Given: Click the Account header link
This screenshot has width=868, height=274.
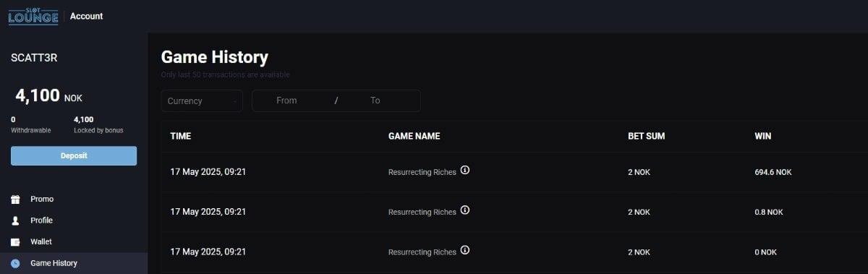Looking at the screenshot, I should [86, 16].
